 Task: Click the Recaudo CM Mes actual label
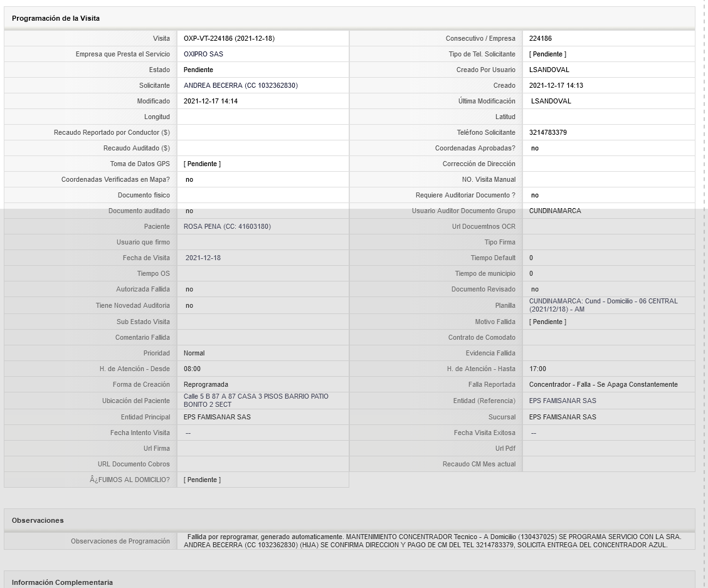[x=479, y=465]
